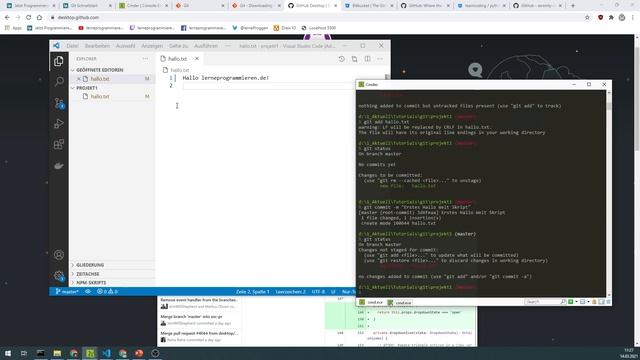Open the Source Control view in VS Code
This screenshot has width=640, height=360.
[59, 103]
